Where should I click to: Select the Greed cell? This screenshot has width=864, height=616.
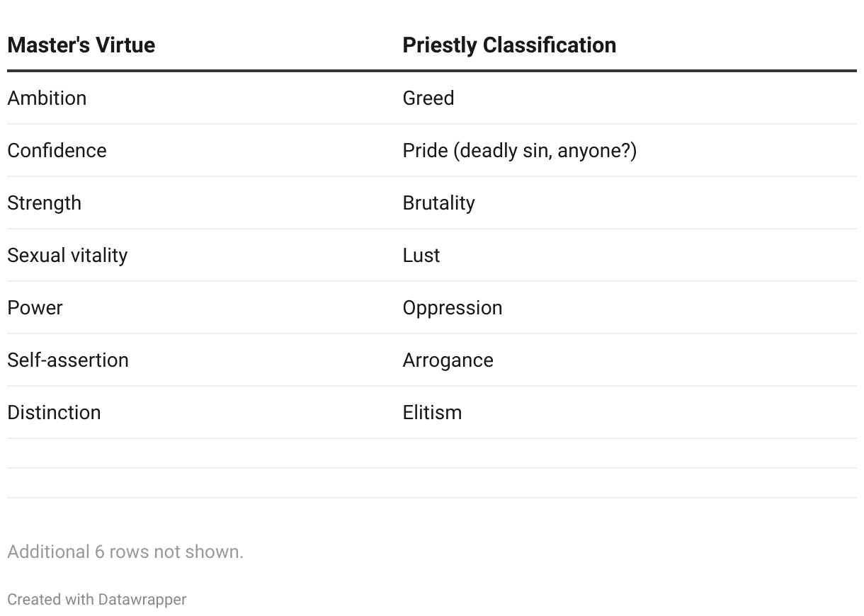tap(428, 98)
